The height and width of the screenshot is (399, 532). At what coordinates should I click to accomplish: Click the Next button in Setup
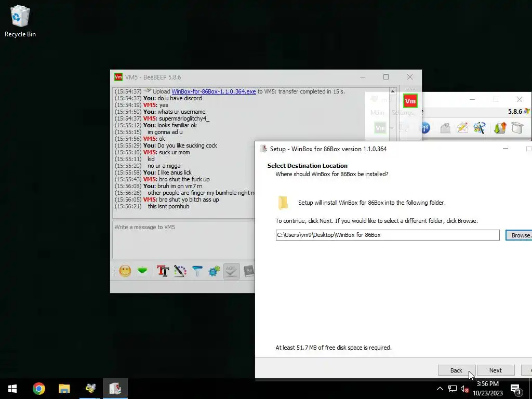tap(496, 370)
